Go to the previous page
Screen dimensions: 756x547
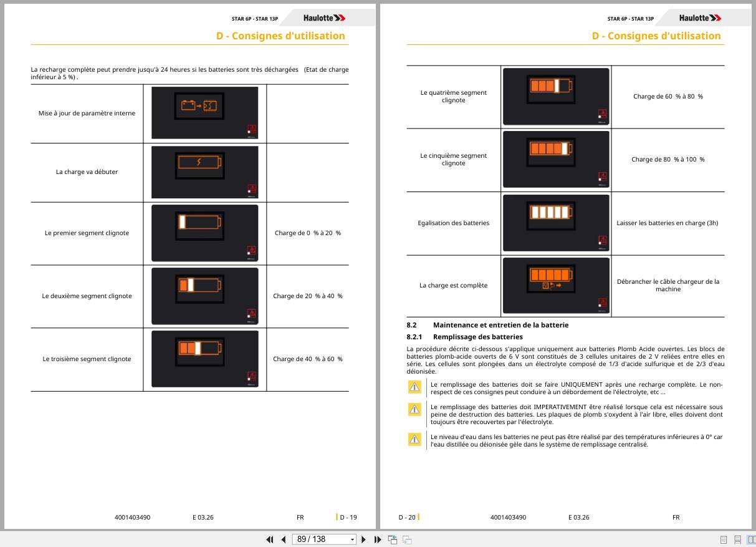click(284, 540)
